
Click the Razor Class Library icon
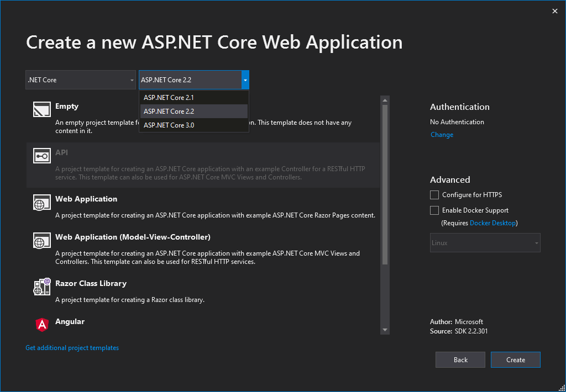pyautogui.click(x=42, y=287)
